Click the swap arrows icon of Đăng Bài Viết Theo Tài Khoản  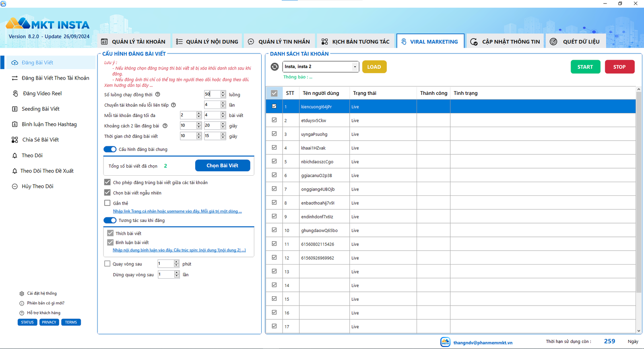tap(15, 78)
